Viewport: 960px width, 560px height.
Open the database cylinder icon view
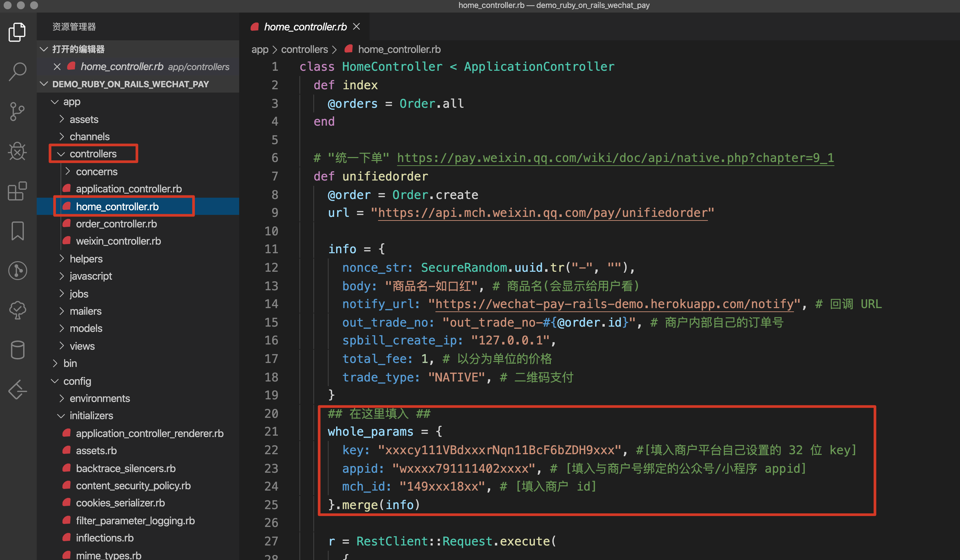(17, 349)
